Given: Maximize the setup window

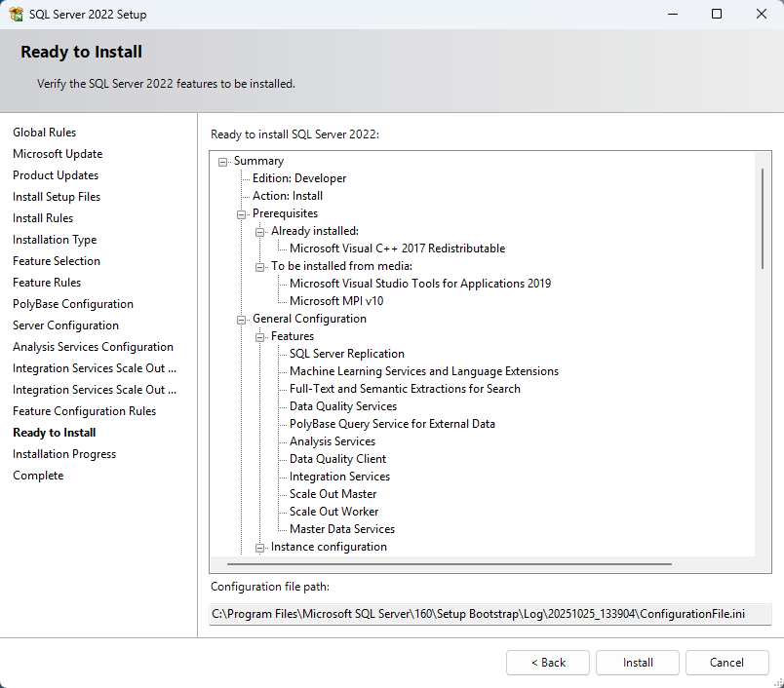Looking at the screenshot, I should (x=717, y=14).
